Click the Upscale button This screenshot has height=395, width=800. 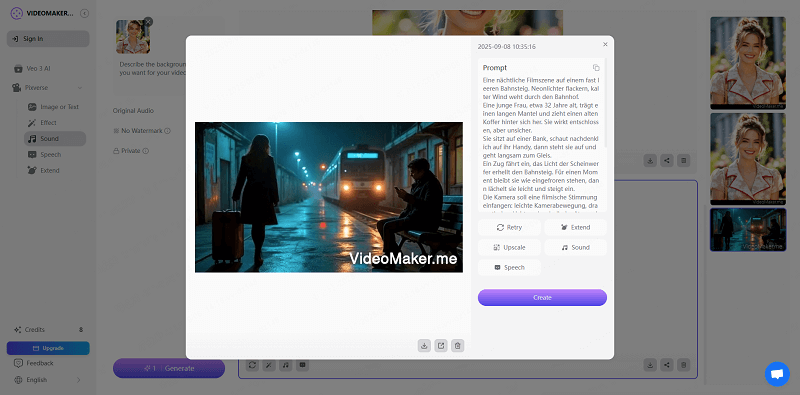509,248
